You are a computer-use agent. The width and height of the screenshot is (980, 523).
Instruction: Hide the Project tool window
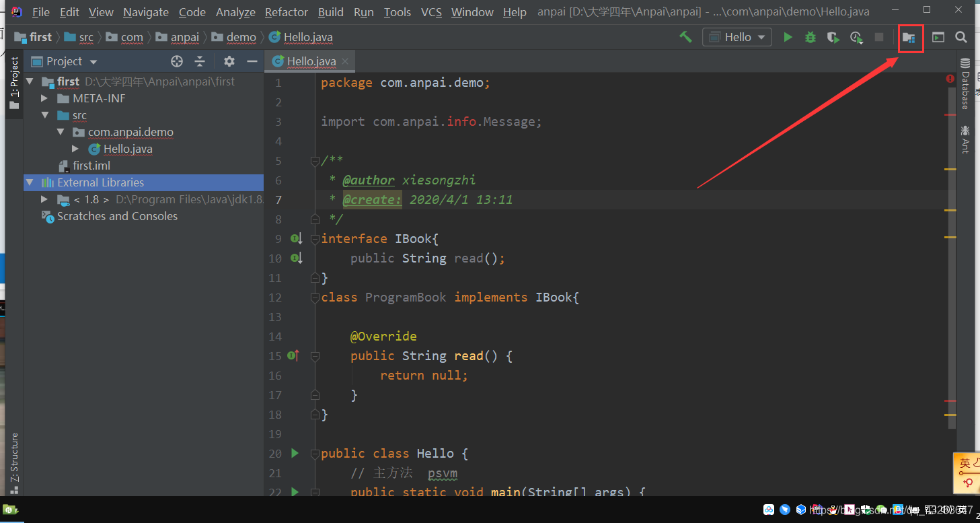[252, 61]
